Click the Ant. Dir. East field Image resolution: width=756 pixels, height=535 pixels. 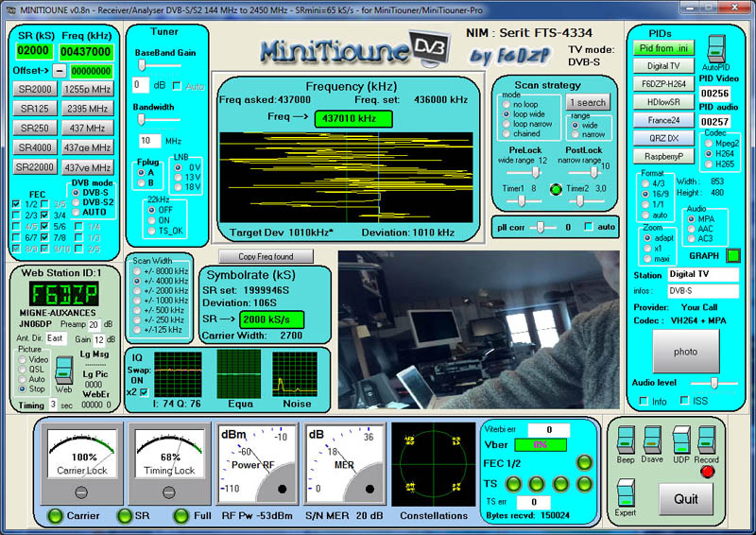coord(56,338)
